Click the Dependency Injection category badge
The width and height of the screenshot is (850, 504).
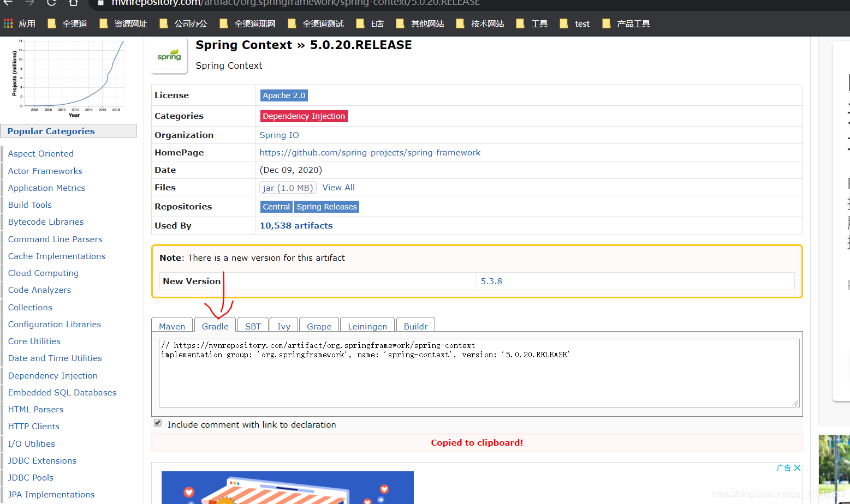304,116
